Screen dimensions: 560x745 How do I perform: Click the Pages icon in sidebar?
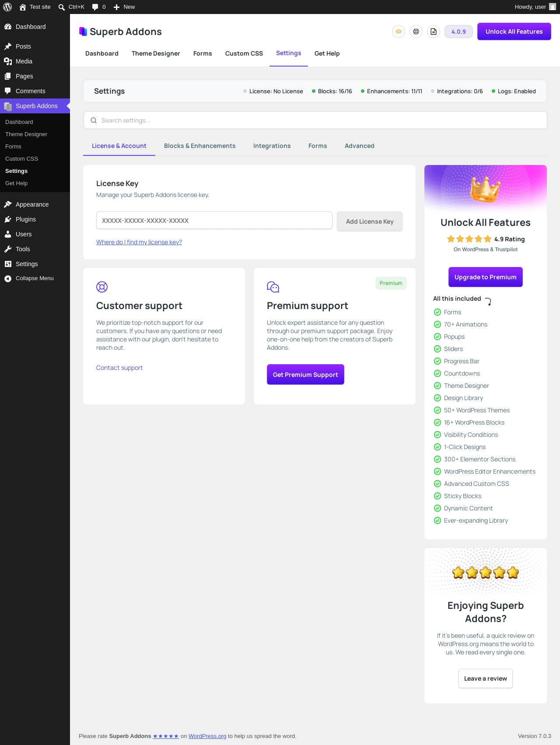tap(8, 76)
